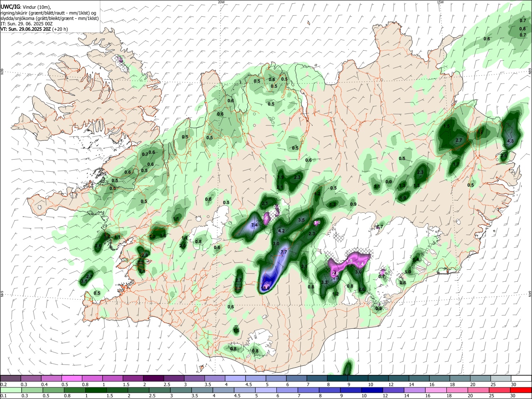Select the palest green 0.1 swatch on the lower rain scale

[11, 390]
